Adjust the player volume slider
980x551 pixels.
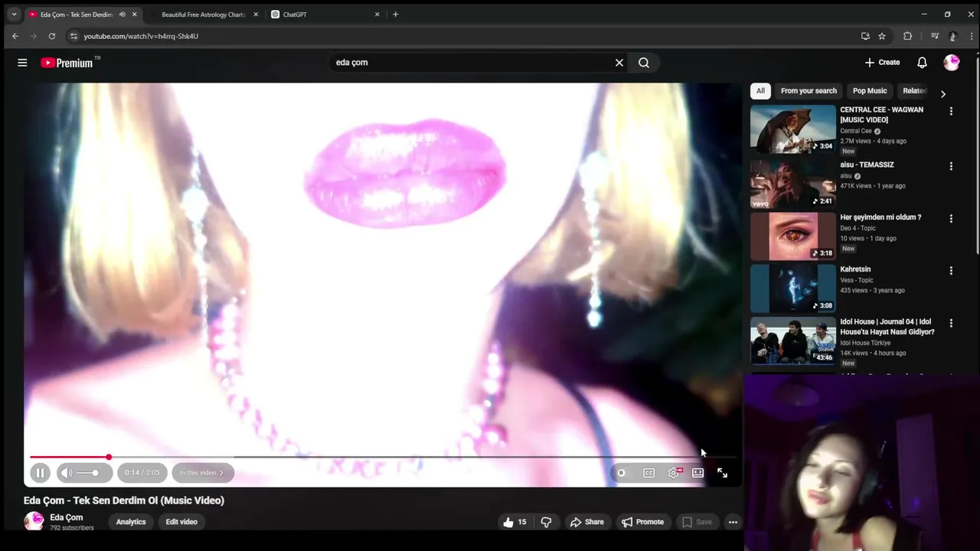[x=87, y=473]
